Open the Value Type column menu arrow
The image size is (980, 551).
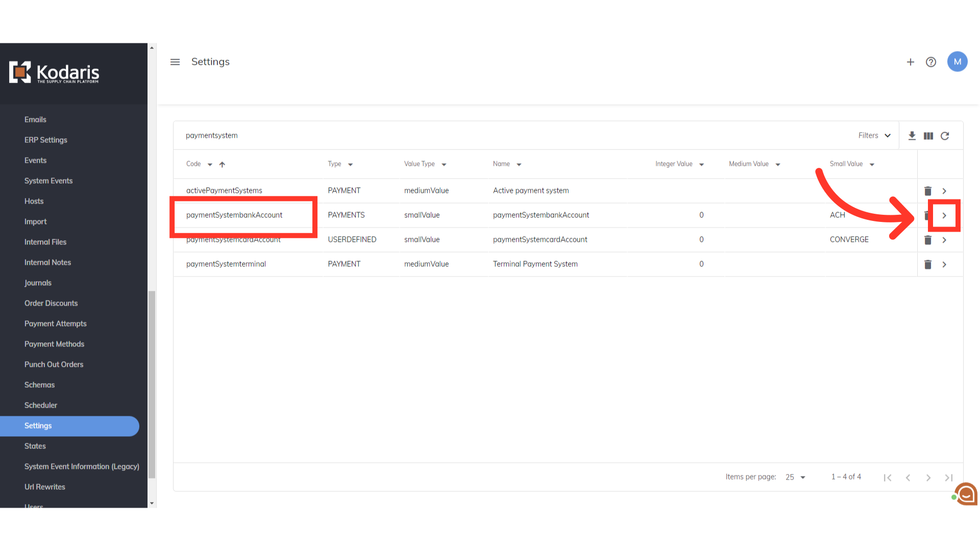(x=444, y=164)
